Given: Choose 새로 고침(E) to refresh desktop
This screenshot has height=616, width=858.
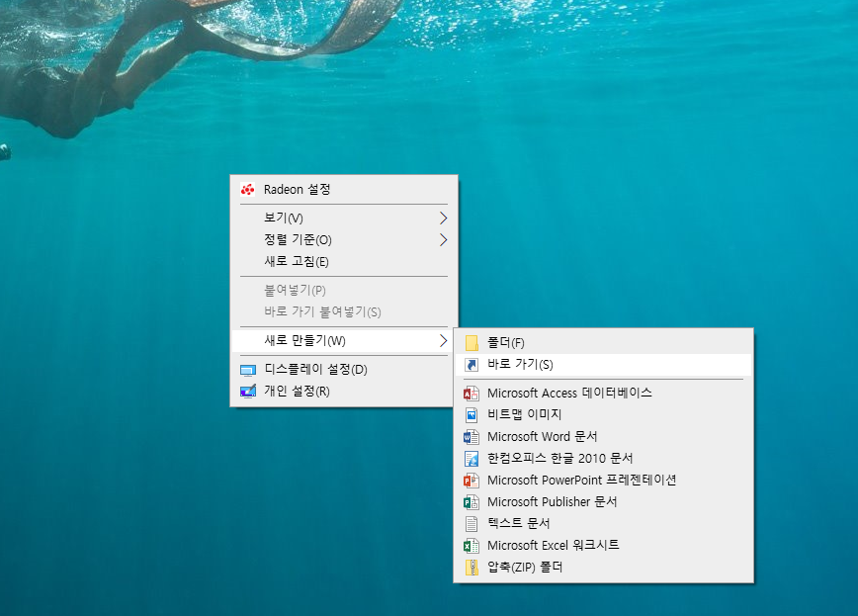Looking at the screenshot, I should point(344,262).
